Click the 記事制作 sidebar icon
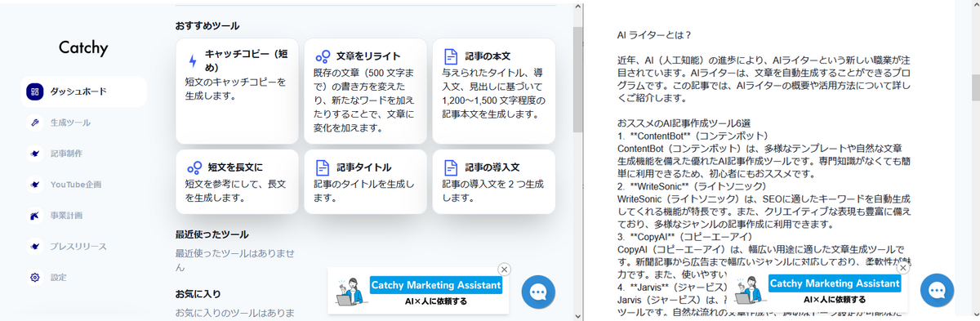 click(34, 154)
